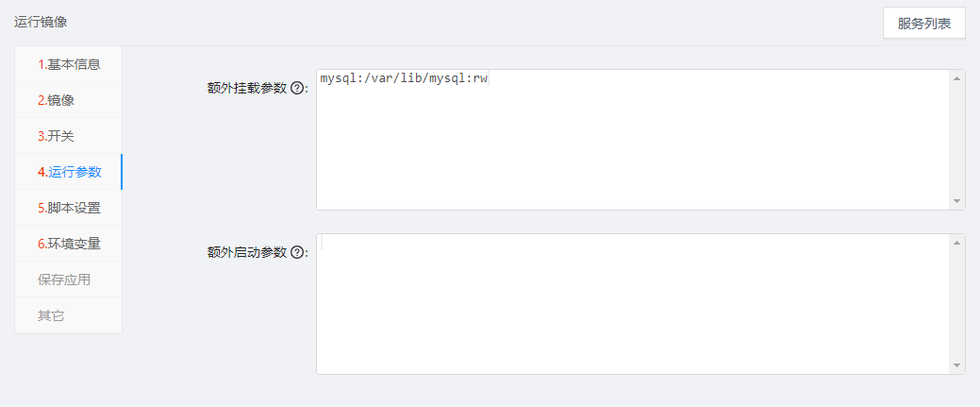Open help icon beside 额外挂载参数
The height and width of the screenshot is (407, 980).
297,88
